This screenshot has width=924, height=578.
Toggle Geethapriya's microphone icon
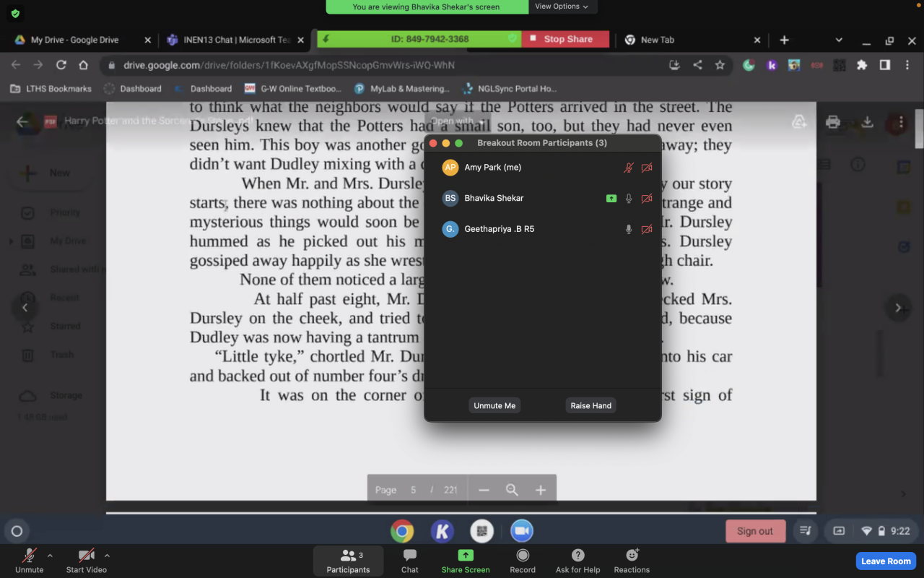tap(629, 229)
